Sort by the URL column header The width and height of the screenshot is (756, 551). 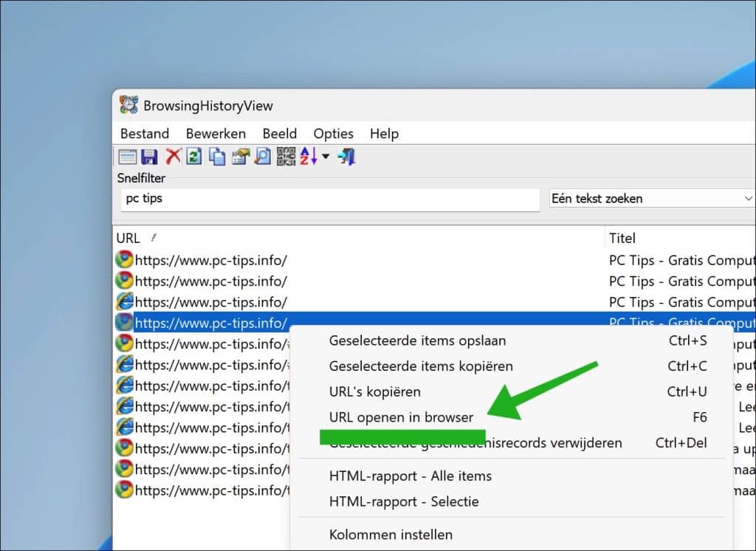click(359, 239)
